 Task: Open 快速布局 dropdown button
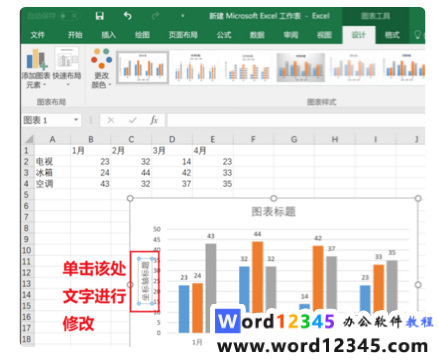coord(67,68)
